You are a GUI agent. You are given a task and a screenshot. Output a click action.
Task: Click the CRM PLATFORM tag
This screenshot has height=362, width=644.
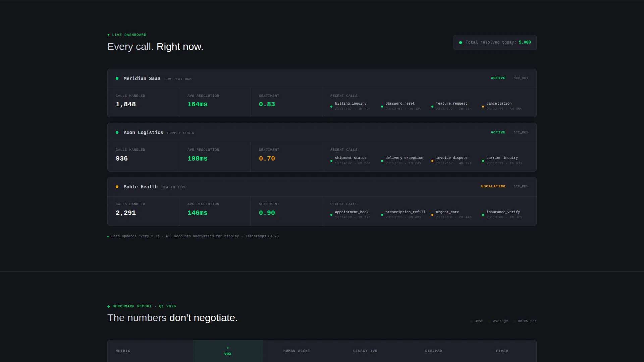(x=178, y=79)
